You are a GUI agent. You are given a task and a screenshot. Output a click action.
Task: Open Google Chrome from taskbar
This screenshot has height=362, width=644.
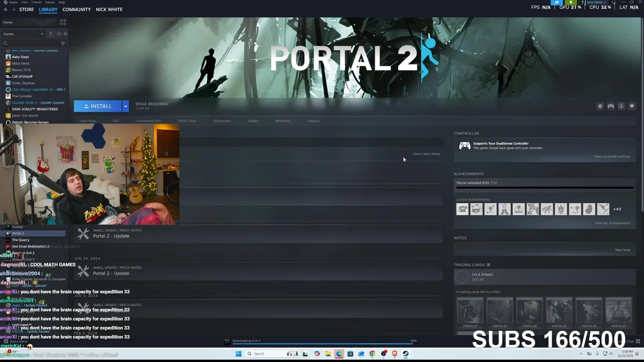coord(372,353)
